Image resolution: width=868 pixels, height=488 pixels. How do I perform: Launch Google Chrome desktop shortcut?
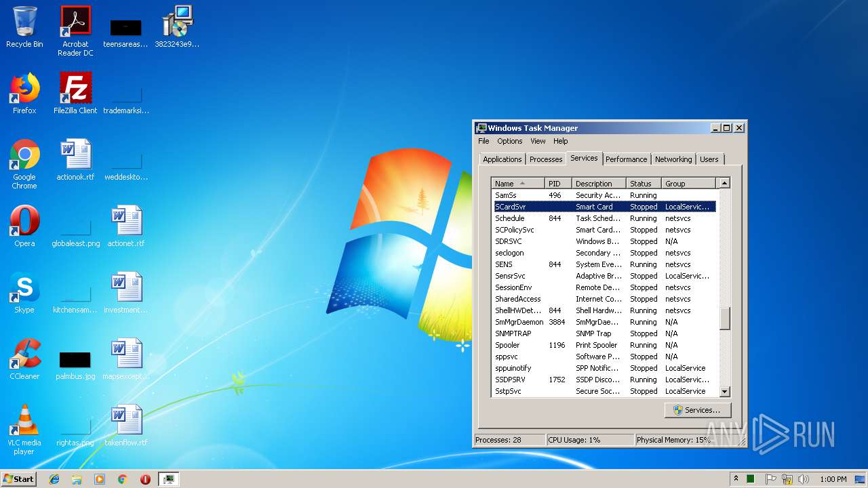(x=24, y=164)
